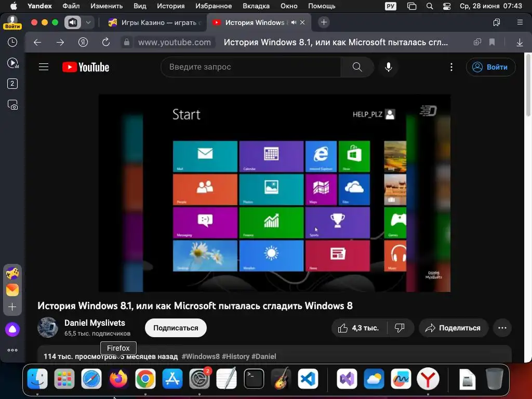Take screenshot with sidebar camera icon
This screenshot has height=399, width=532.
(x=12, y=105)
